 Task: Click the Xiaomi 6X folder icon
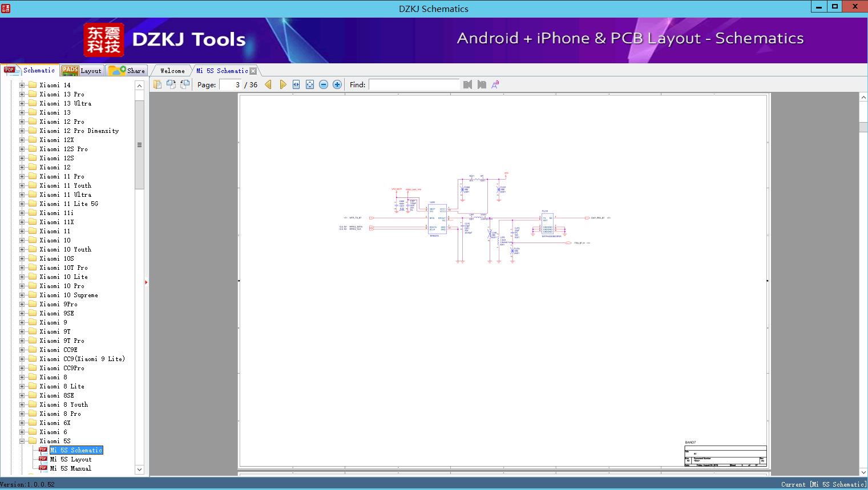coord(33,423)
